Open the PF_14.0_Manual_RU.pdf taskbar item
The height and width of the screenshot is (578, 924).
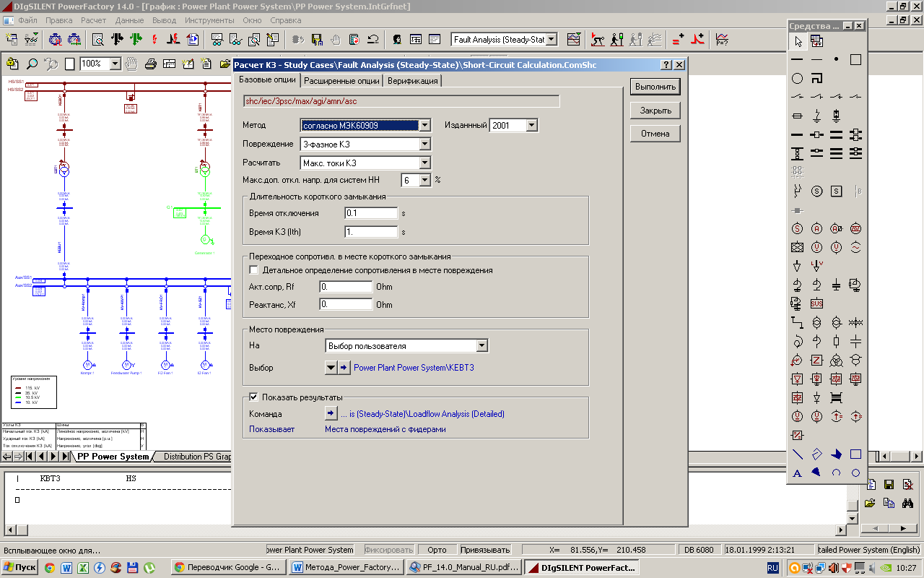(x=463, y=567)
